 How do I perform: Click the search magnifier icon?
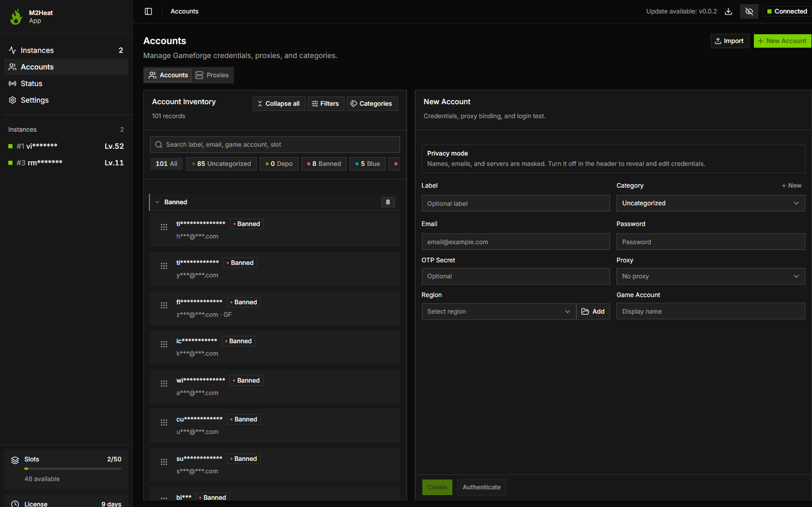click(159, 145)
